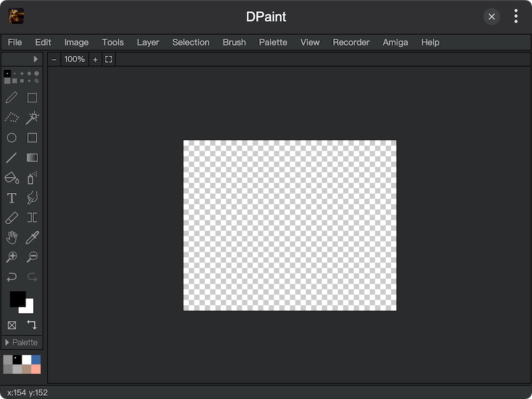This screenshot has height=399, width=532.
Task: Open the Layer menu
Action: tap(148, 43)
